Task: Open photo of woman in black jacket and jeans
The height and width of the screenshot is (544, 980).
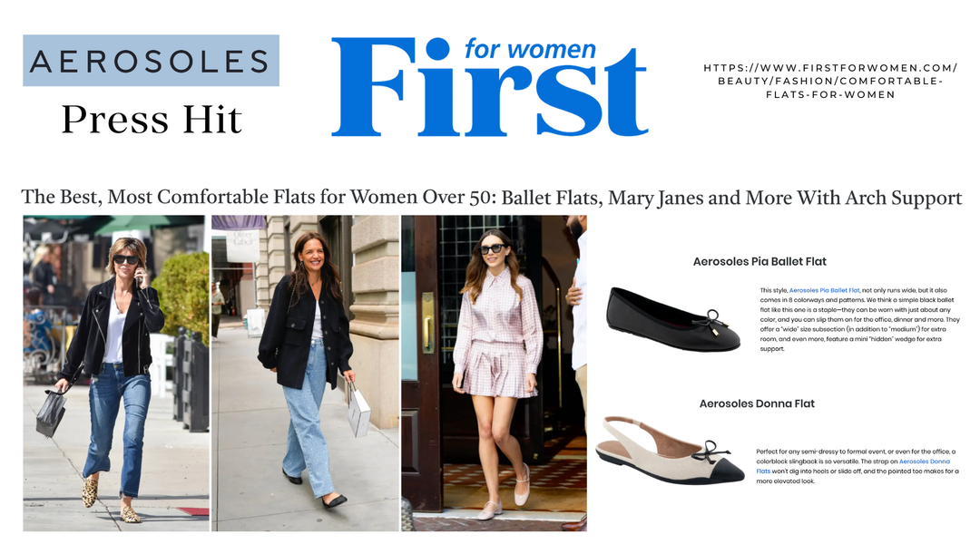Action: click(x=305, y=373)
